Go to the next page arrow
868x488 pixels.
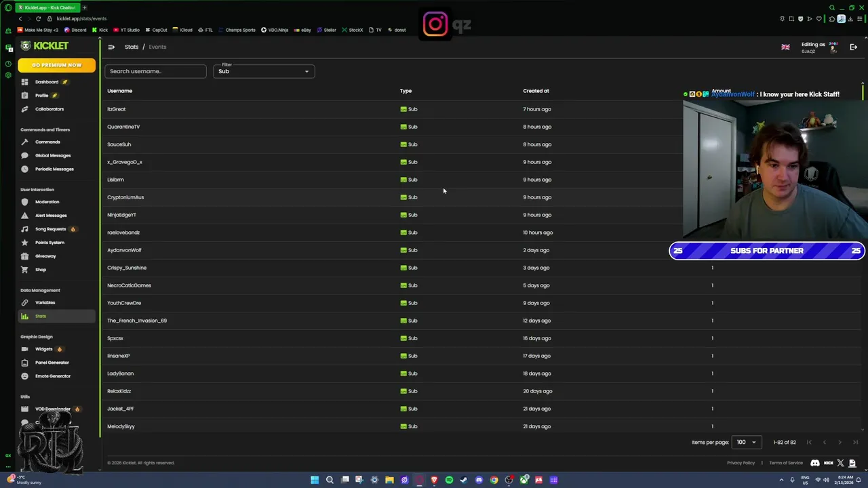click(x=840, y=443)
